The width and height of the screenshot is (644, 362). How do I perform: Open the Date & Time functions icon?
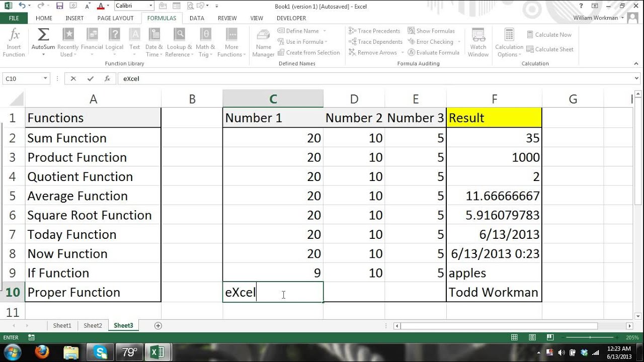(154, 35)
